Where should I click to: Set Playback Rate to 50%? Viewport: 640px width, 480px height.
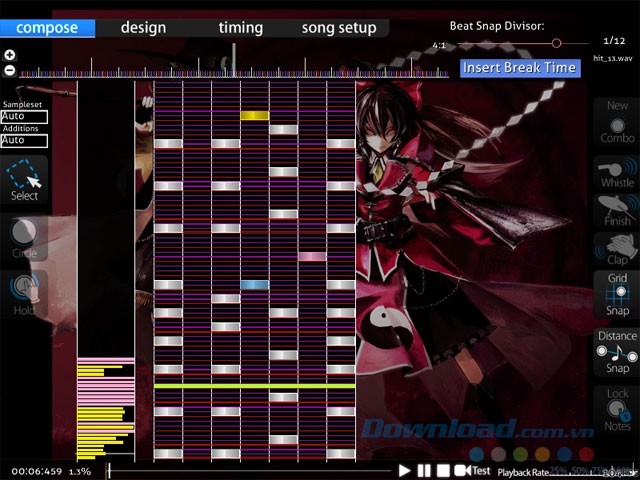(x=581, y=472)
